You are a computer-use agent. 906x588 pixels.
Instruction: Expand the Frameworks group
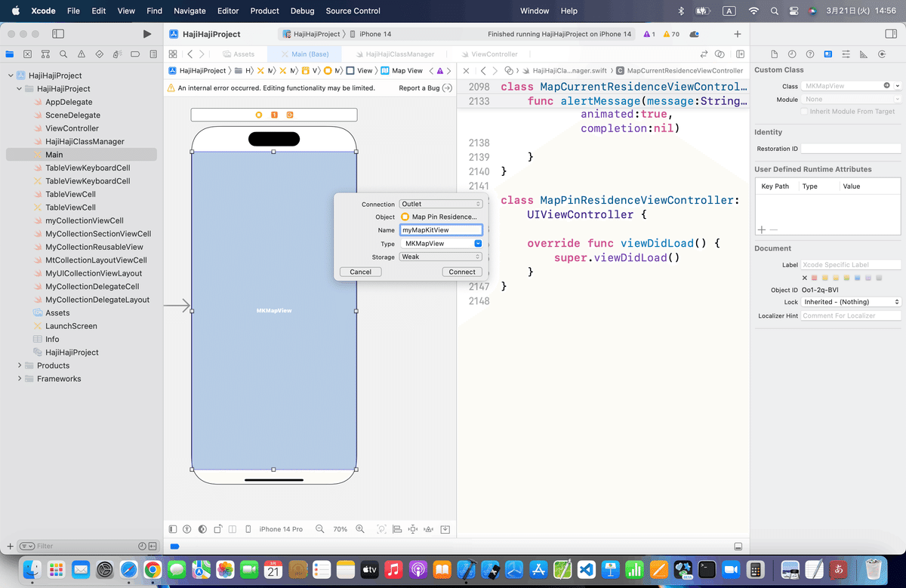tap(20, 379)
